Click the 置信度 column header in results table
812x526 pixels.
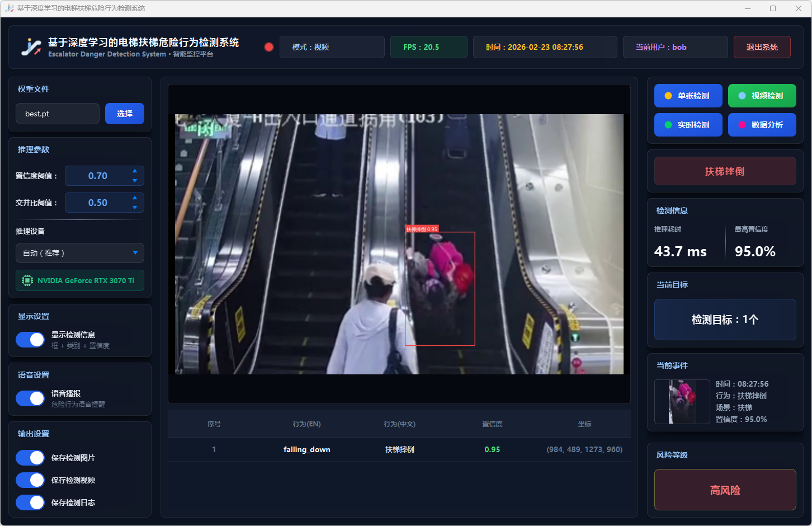pos(492,424)
